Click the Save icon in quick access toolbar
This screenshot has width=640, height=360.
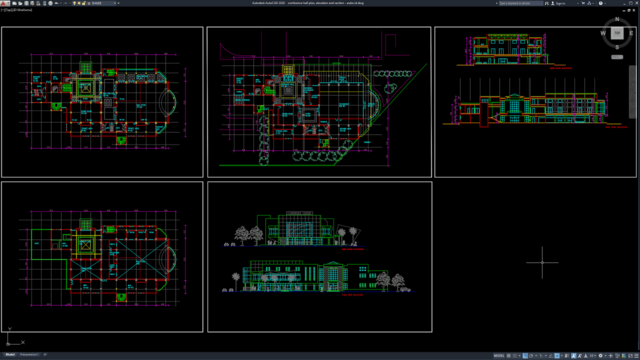tap(27, 3)
